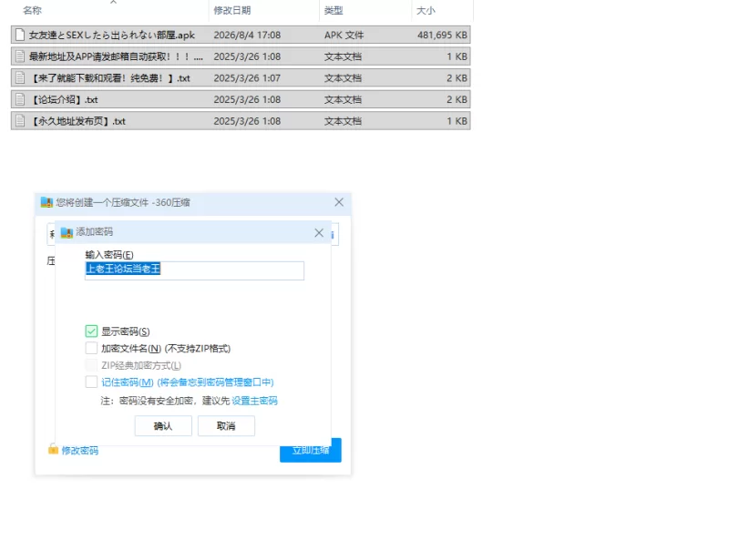Click date 2026/8/4 17:08
This screenshot has width=729, height=560.
pyautogui.click(x=247, y=35)
